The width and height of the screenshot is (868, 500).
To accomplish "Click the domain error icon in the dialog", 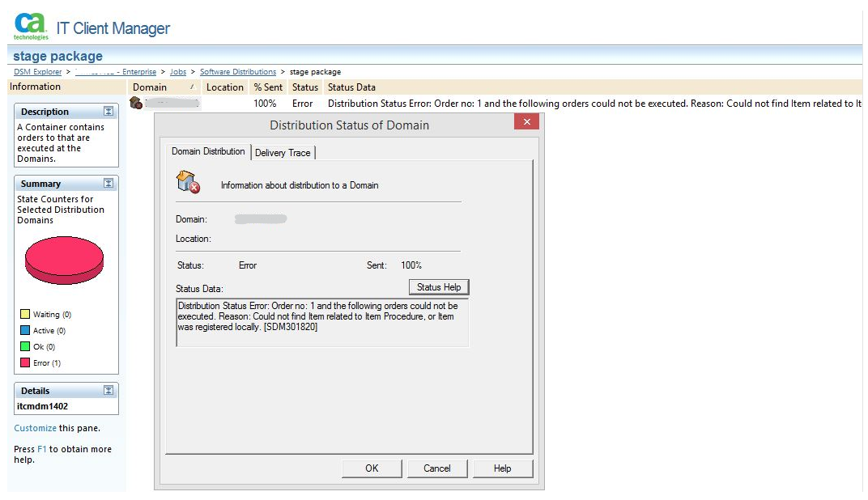I will [188, 182].
